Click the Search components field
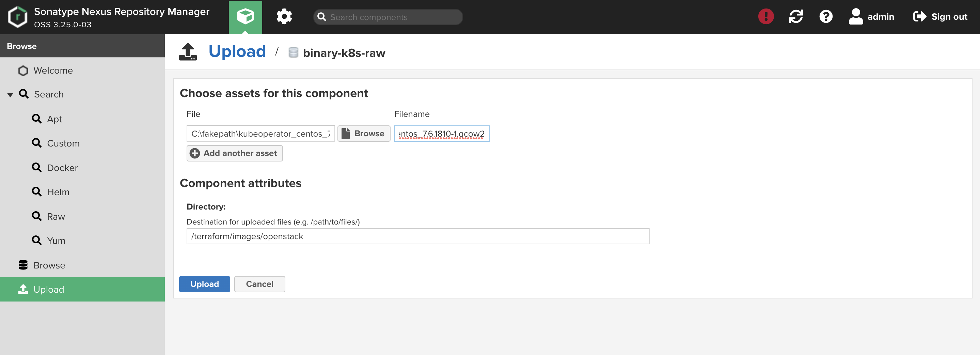The width and height of the screenshot is (980, 355). point(388,17)
